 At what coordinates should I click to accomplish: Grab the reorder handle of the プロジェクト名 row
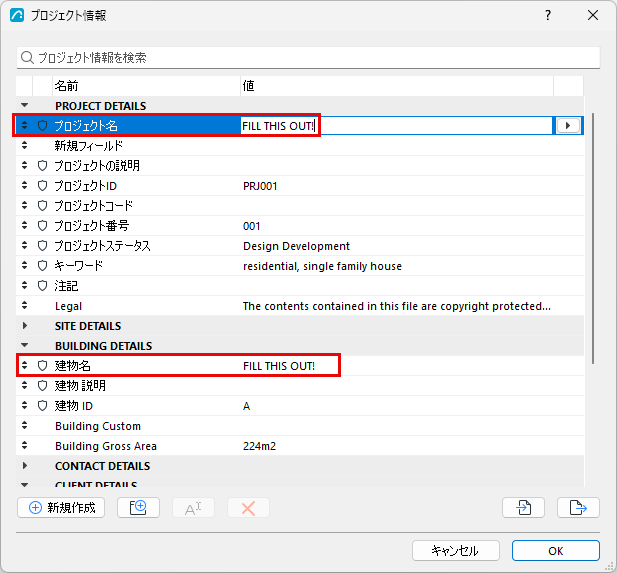(24, 125)
